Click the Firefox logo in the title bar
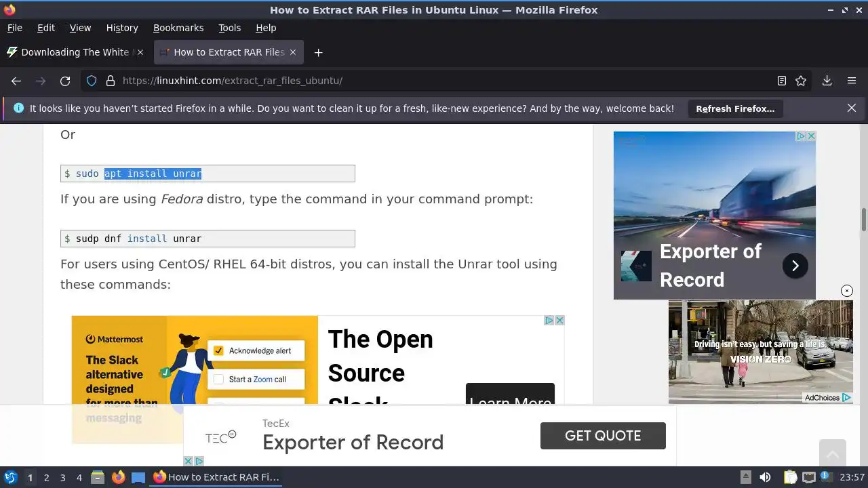 tap(9, 9)
